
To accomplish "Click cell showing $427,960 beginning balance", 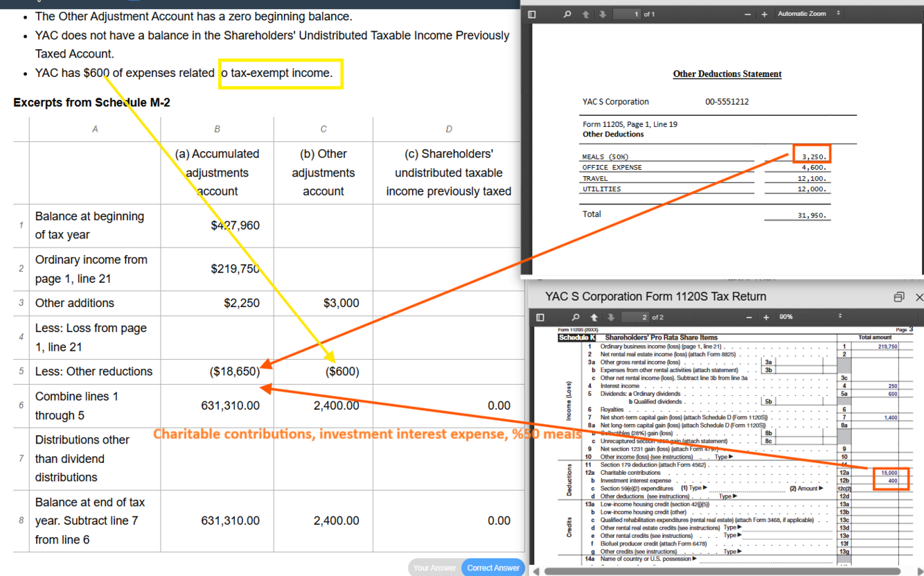I will click(217, 225).
